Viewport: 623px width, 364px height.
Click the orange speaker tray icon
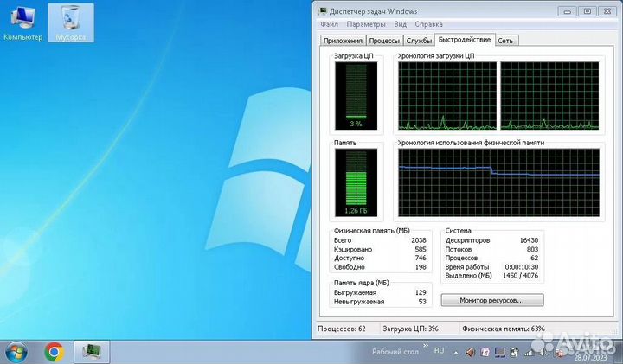coord(470,352)
